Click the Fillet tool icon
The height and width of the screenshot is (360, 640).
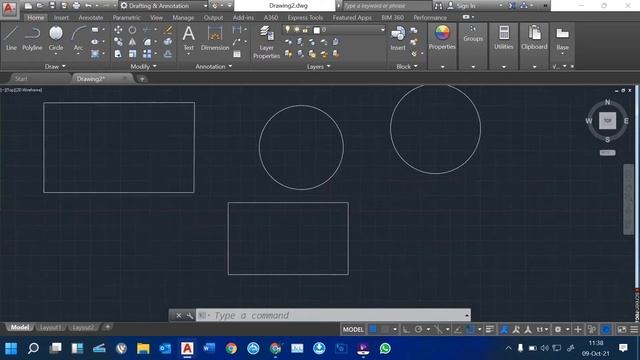(147, 42)
